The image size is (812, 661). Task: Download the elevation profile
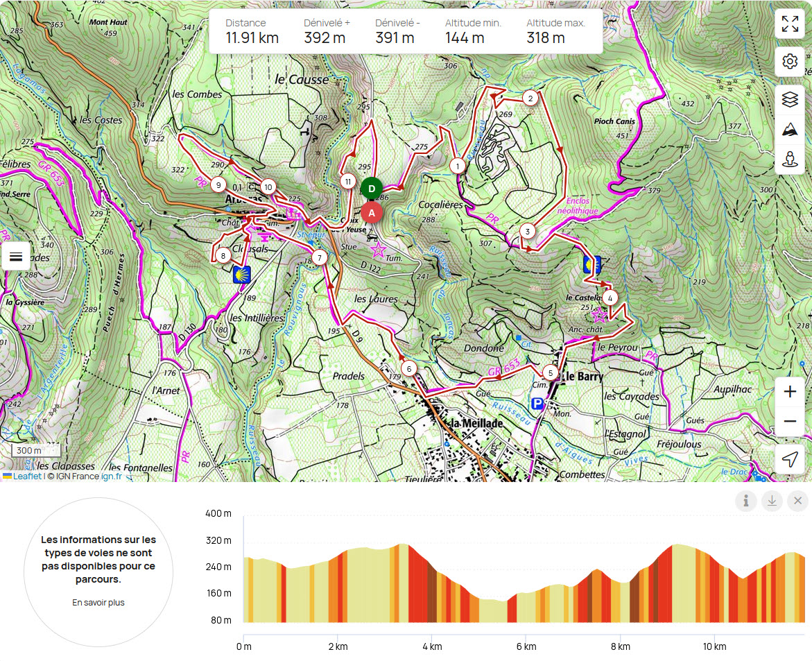[772, 501]
